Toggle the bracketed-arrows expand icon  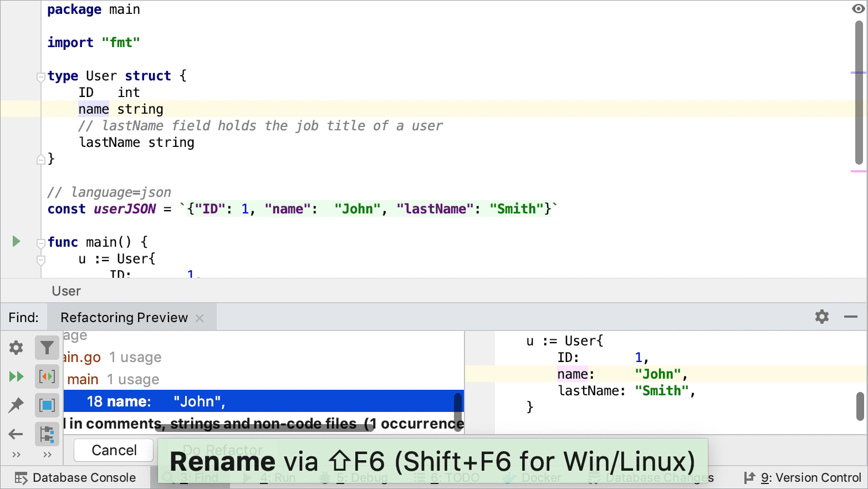pos(47,377)
